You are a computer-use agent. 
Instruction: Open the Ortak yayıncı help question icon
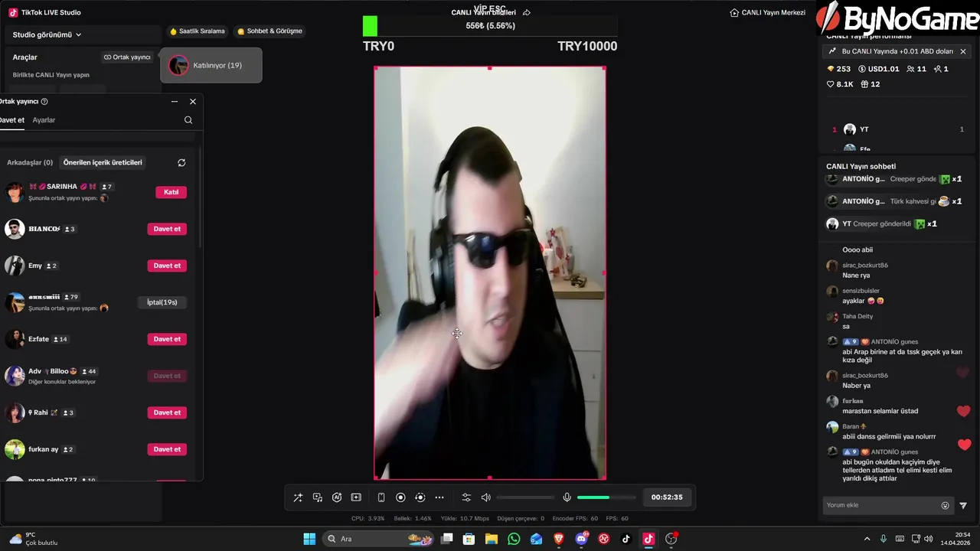point(44,101)
